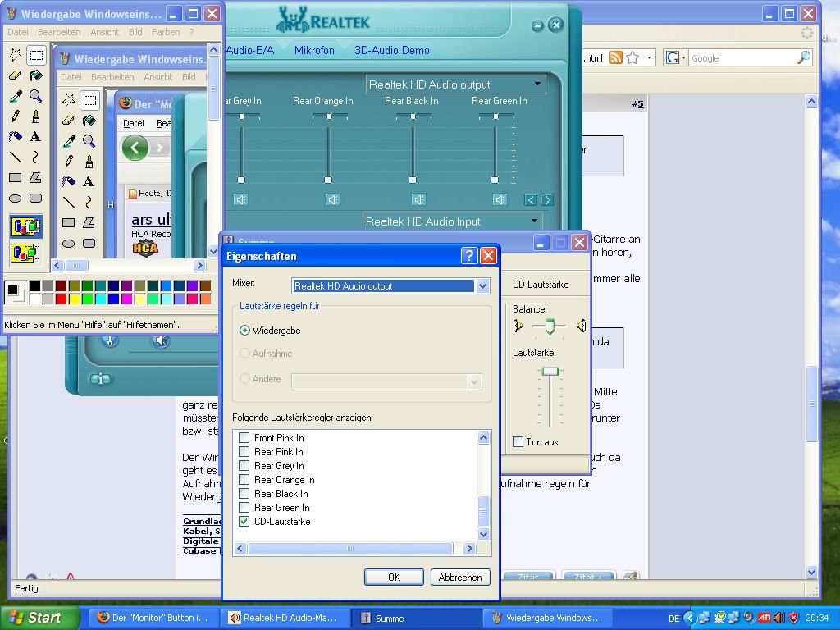Mute the Rear Grey In channel in Realtek

240,200
